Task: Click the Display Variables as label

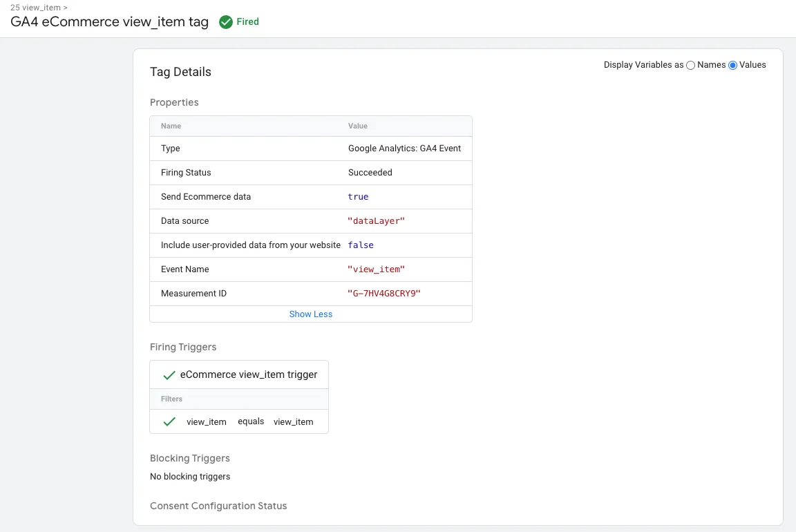Action: point(644,65)
